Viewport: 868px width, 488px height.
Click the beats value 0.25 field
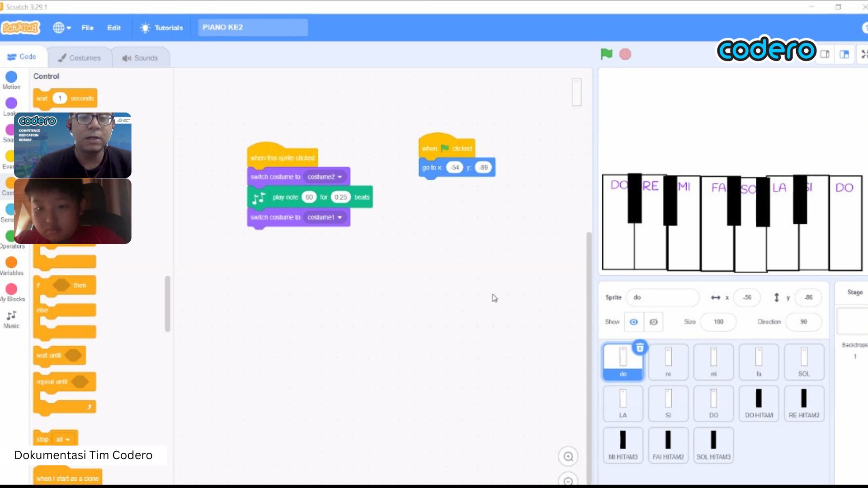click(x=340, y=197)
